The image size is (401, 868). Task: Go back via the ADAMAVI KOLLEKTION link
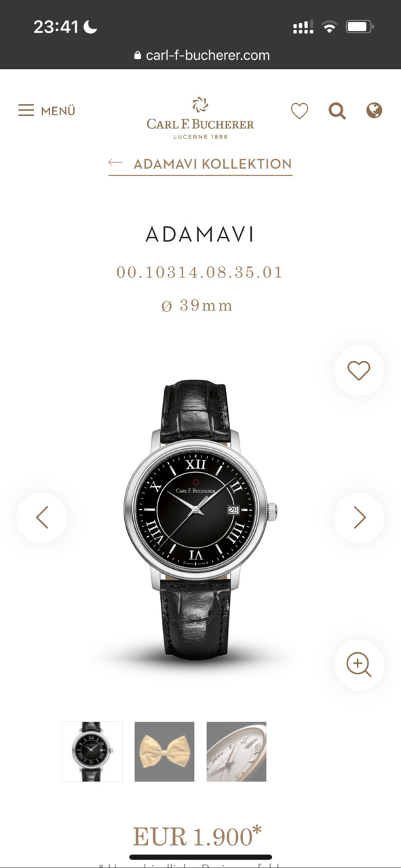click(212, 164)
